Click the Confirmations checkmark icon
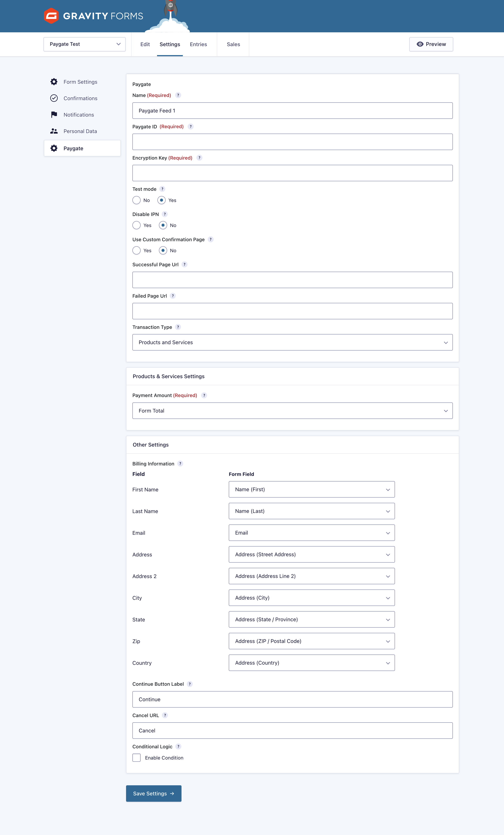Screen dimensions: 504x835 click(54, 98)
